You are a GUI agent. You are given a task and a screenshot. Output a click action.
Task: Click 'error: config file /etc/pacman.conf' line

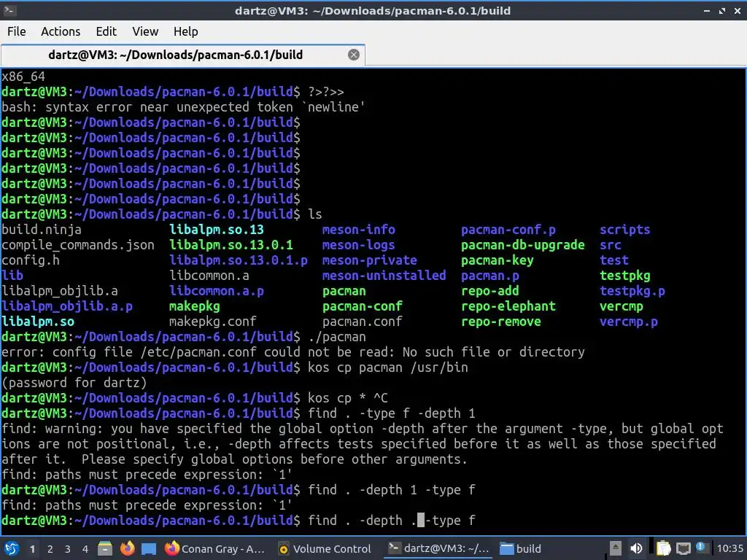tap(293, 352)
